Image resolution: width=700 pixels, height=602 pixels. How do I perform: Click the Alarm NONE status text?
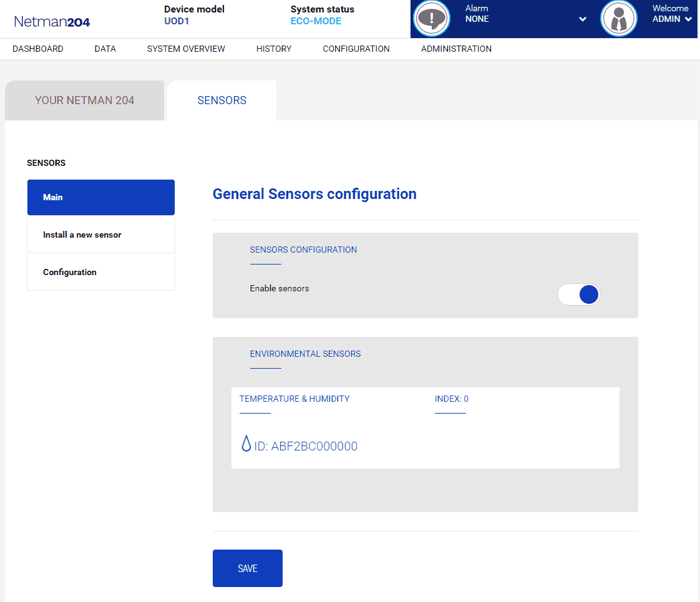pos(477,14)
